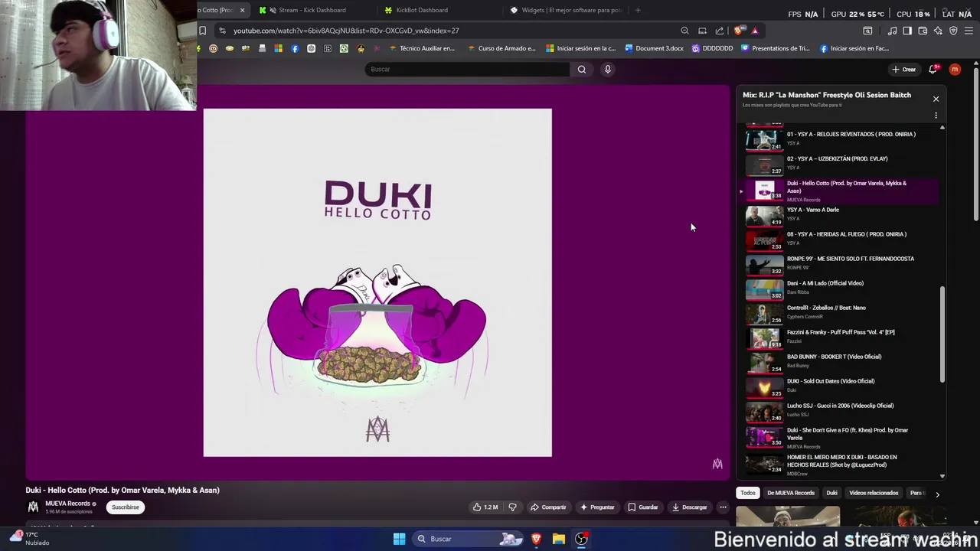
Task: Click the Compartir share button
Action: coord(548,507)
